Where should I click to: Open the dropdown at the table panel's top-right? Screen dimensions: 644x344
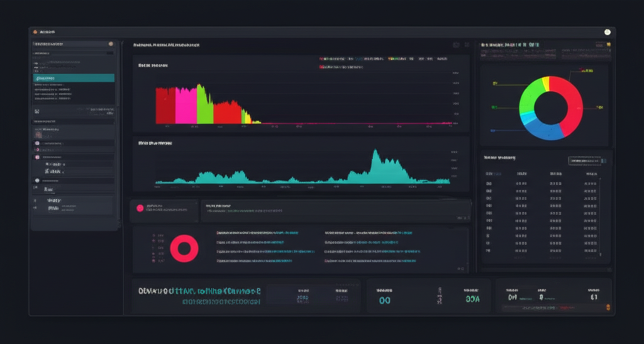pyautogui.click(x=584, y=160)
